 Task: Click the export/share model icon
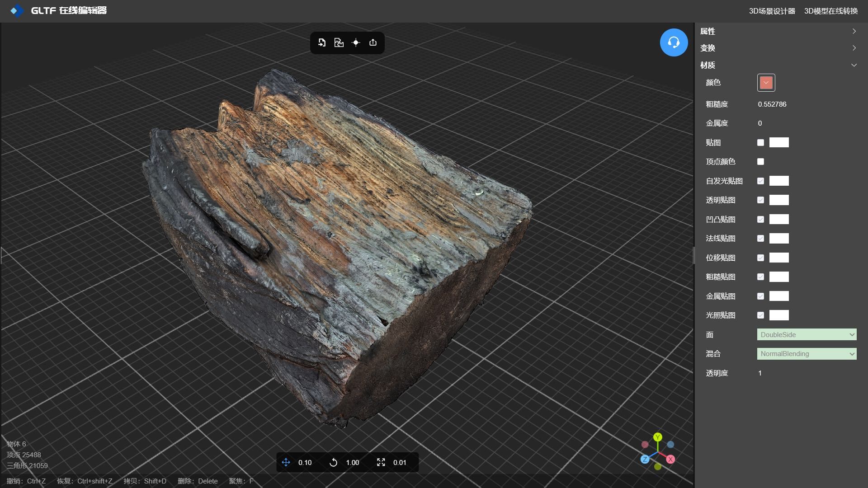coord(373,42)
